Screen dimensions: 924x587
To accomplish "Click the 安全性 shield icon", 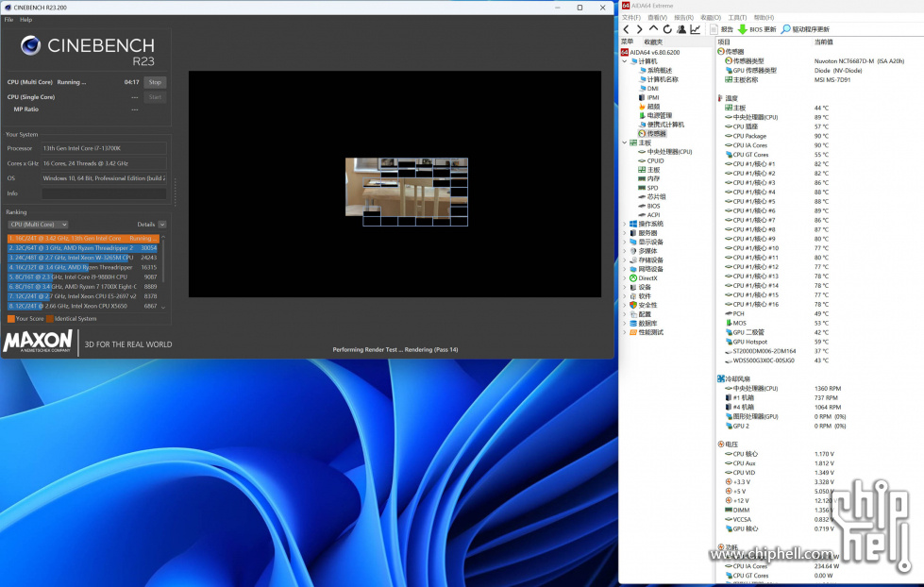I will tap(633, 305).
